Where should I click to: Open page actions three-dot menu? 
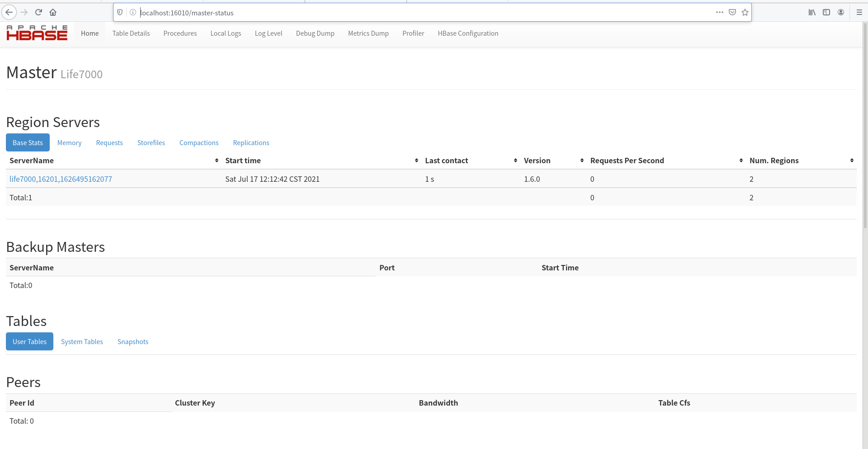(x=720, y=12)
